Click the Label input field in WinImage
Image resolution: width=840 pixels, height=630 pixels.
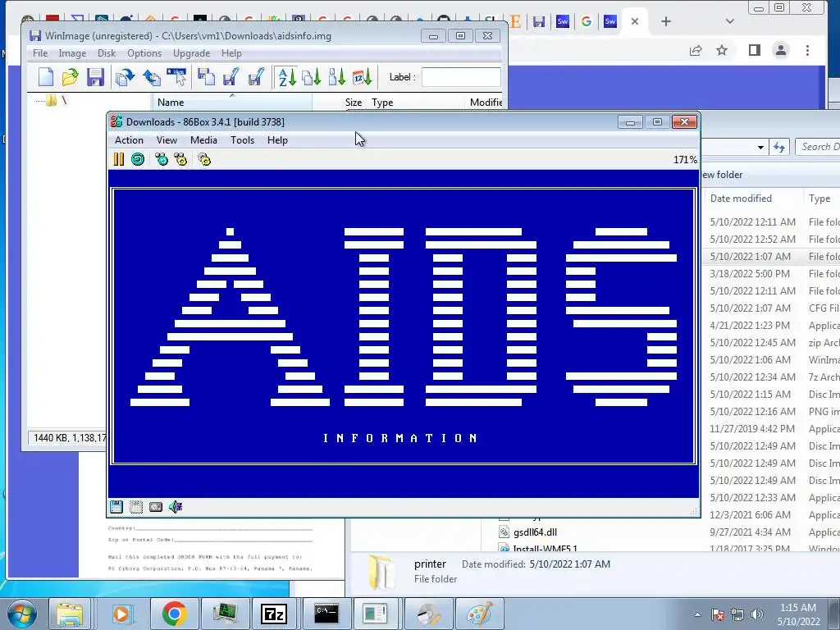(461, 77)
